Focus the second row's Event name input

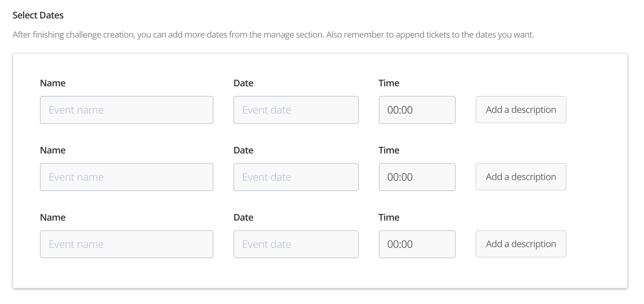pyautogui.click(x=126, y=177)
